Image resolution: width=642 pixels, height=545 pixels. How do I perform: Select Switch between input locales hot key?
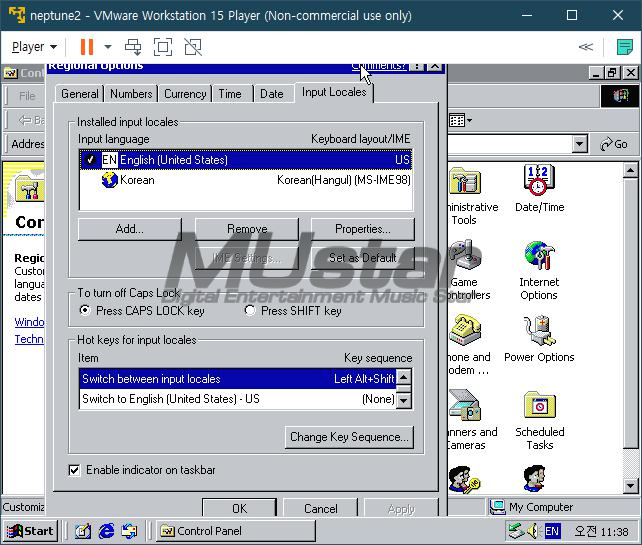point(238,379)
